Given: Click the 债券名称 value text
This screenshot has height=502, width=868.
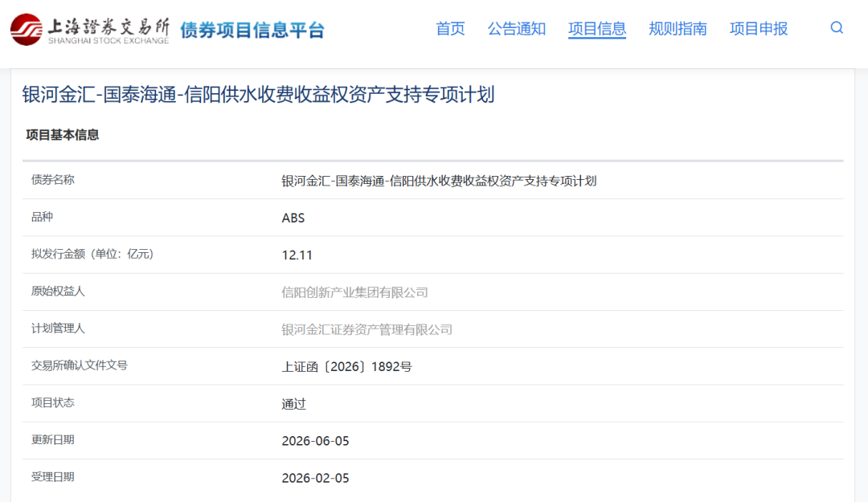Looking at the screenshot, I should click(x=439, y=181).
